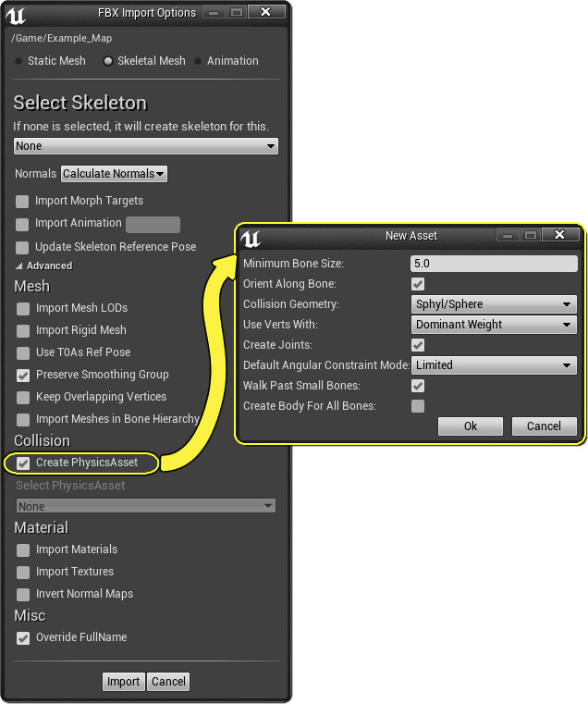This screenshot has width=588, height=704.
Task: Collapse the Advanced section
Action: coord(18,266)
